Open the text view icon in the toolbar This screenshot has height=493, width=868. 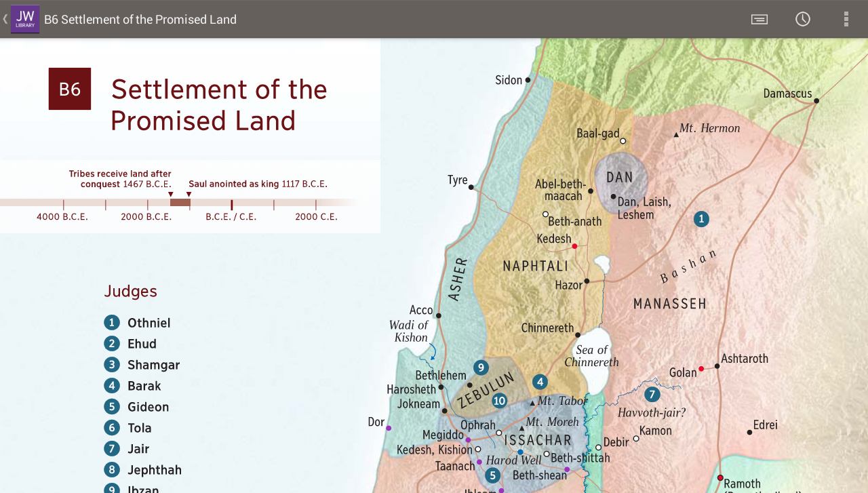[x=759, y=19]
